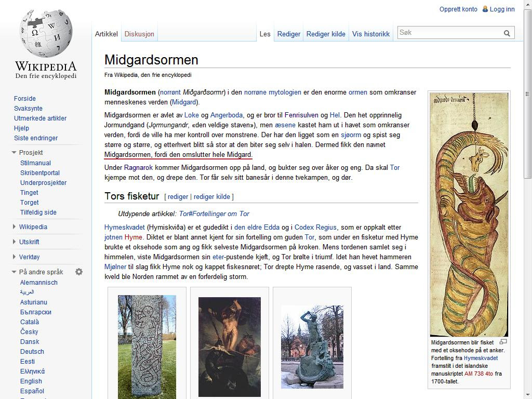Open the Thor painting thumbnail
This screenshot has height=399, width=532.
[x=230, y=347]
